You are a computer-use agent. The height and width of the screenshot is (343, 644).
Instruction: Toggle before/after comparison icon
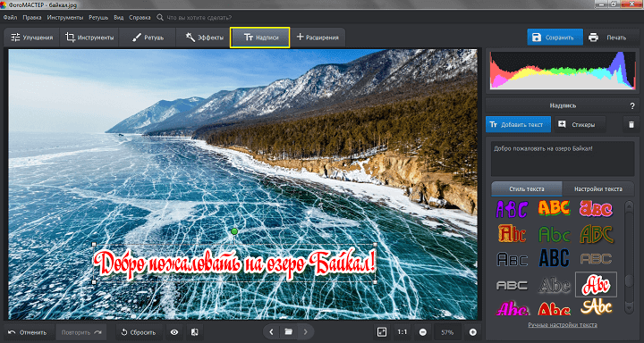[195, 332]
